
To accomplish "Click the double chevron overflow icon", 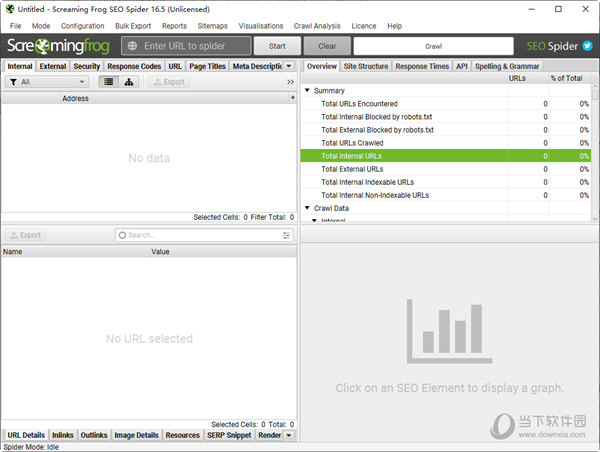I will (290, 82).
